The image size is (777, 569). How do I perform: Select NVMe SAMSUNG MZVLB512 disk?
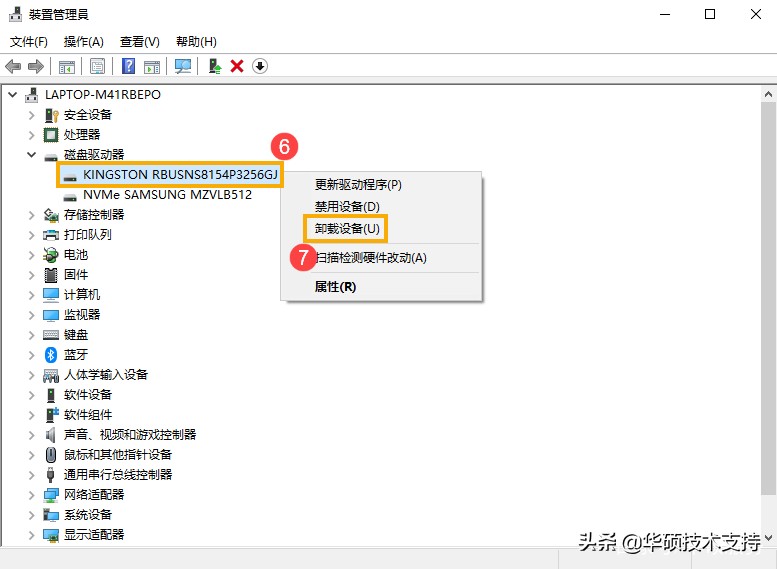pyautogui.click(x=167, y=194)
